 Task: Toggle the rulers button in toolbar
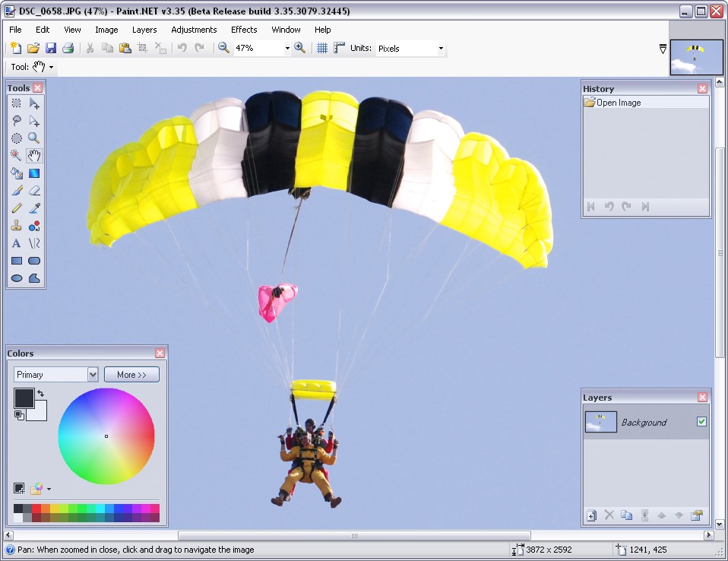(339, 48)
